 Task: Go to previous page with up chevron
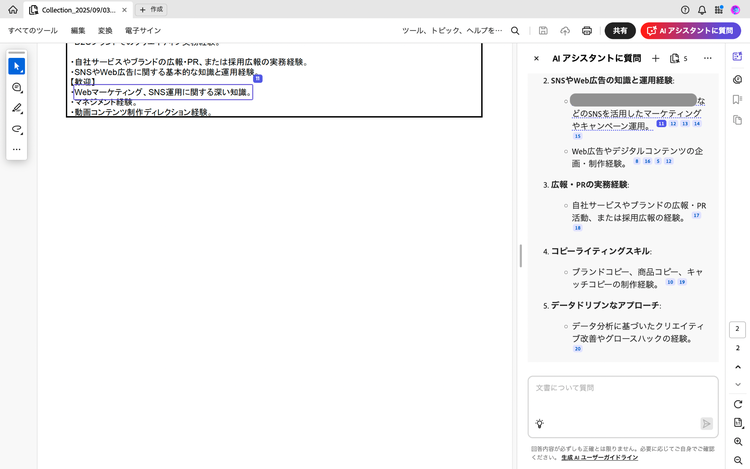point(737,367)
